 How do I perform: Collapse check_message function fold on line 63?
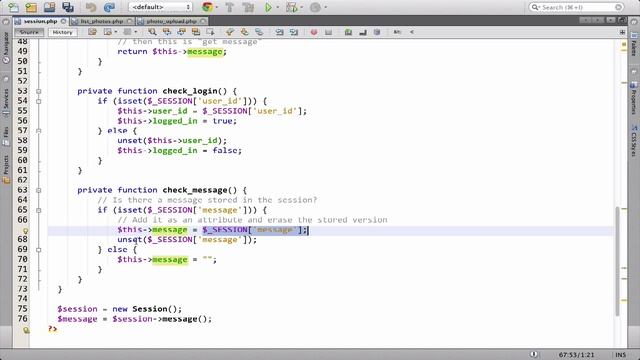coord(39,190)
